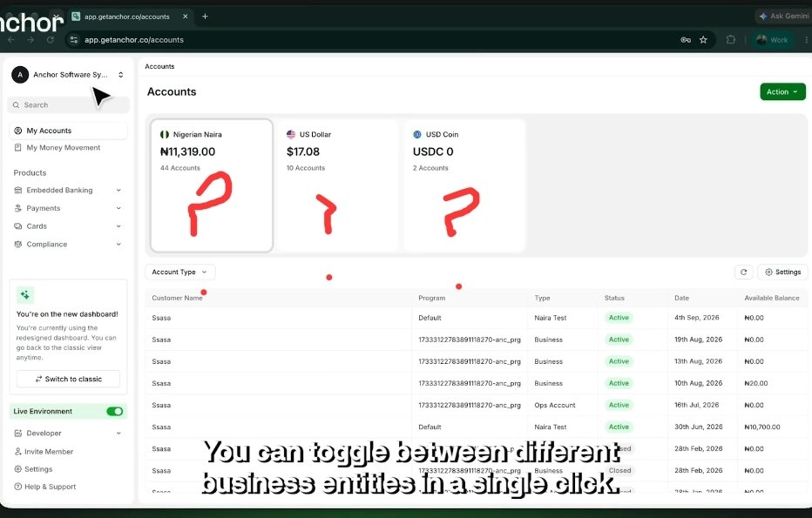Open the organization switcher chevron icon
812x518 pixels.
pyautogui.click(x=120, y=75)
